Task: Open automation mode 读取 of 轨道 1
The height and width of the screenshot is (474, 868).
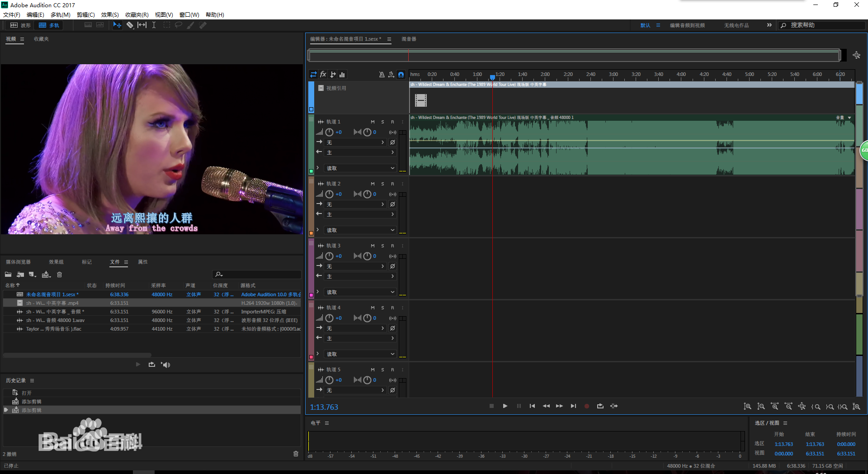Action: coord(360,168)
